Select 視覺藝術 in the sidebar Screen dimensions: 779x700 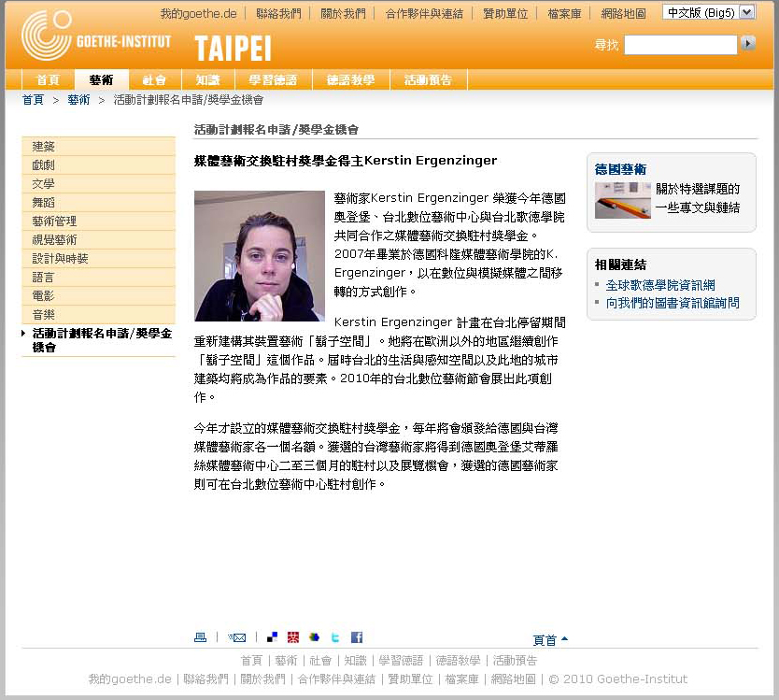[x=98, y=239]
